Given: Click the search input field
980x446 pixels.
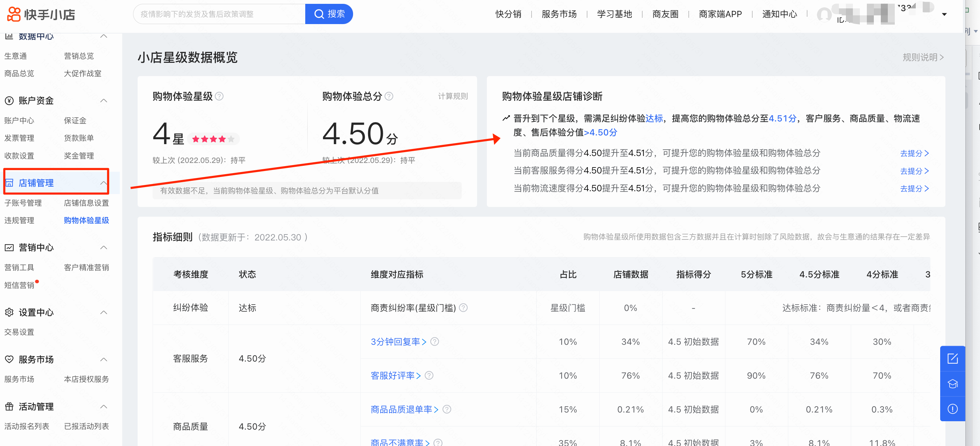Looking at the screenshot, I should tap(219, 14).
